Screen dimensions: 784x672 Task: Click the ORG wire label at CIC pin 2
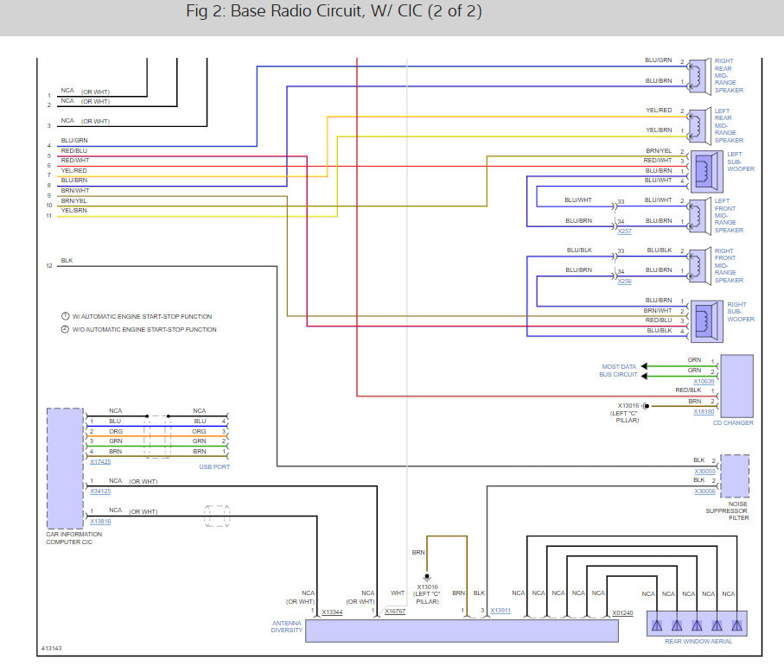pyautogui.click(x=116, y=431)
